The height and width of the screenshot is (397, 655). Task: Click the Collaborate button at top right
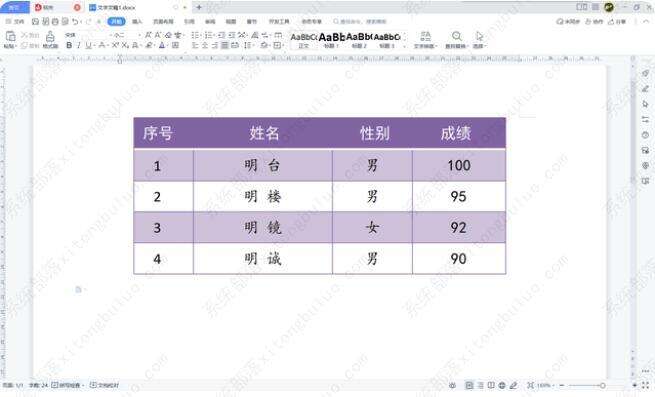pyautogui.click(x=594, y=21)
